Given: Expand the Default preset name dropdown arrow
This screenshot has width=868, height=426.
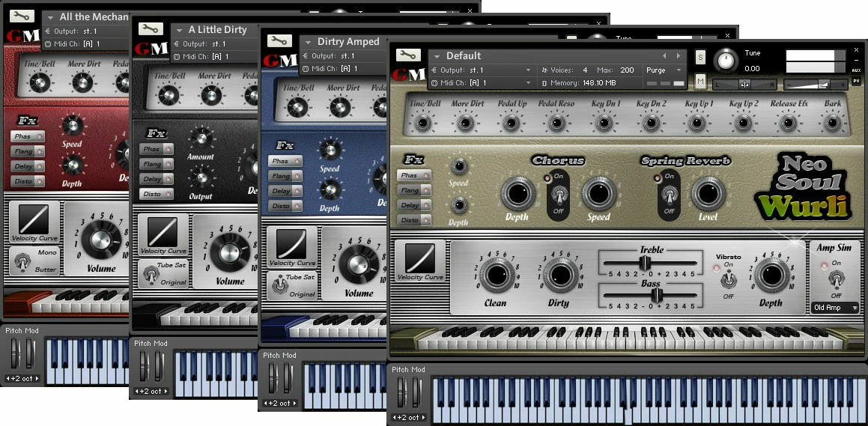Looking at the screenshot, I should coord(437,56).
